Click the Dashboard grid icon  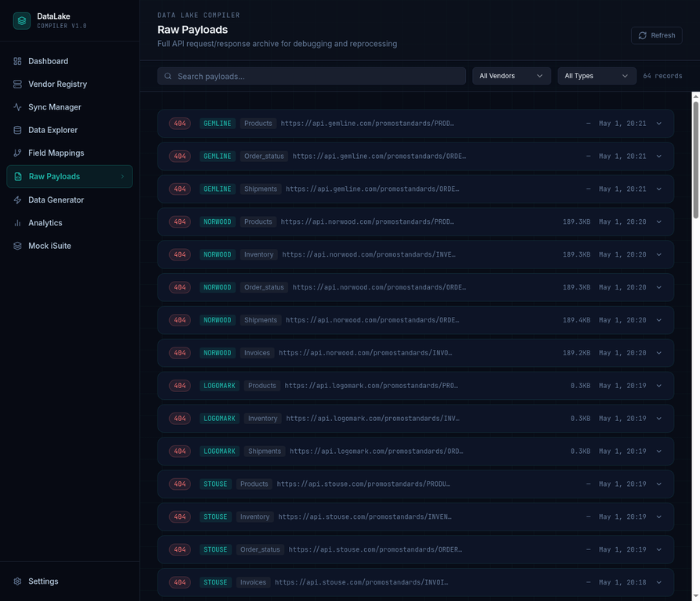point(17,61)
